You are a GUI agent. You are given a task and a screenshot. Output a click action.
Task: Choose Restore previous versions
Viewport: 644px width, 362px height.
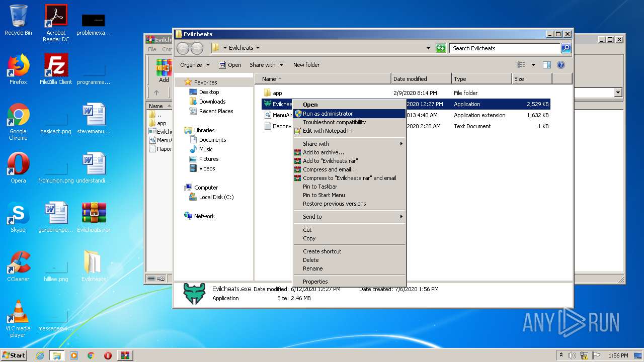[350, 204]
